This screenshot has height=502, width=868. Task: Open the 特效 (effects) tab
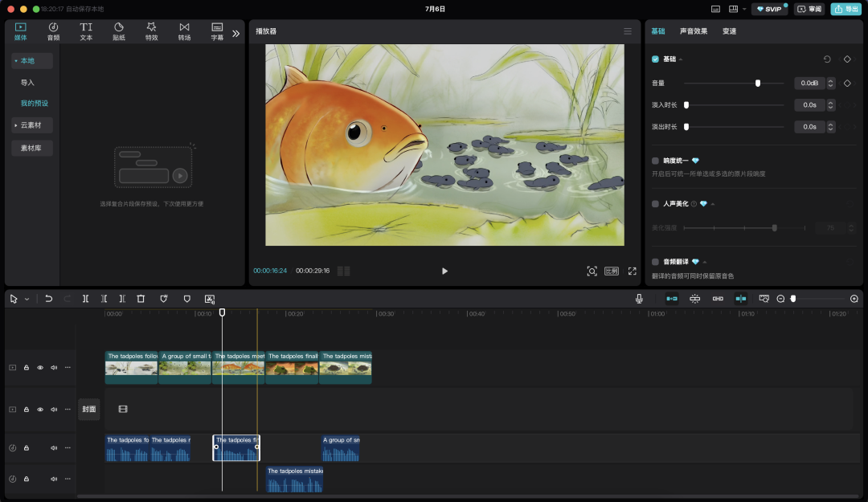click(151, 31)
